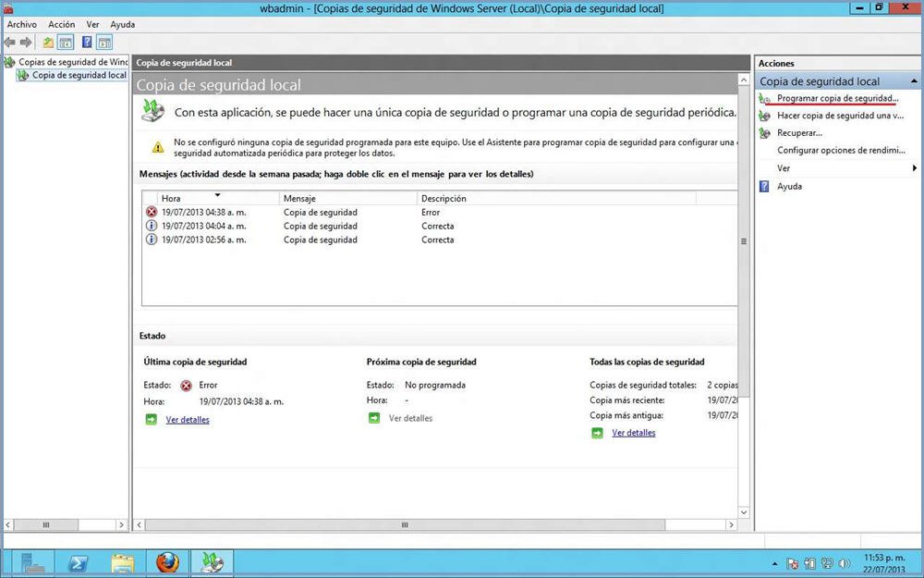Click the blue Help question-mark toolbar icon

87,43
